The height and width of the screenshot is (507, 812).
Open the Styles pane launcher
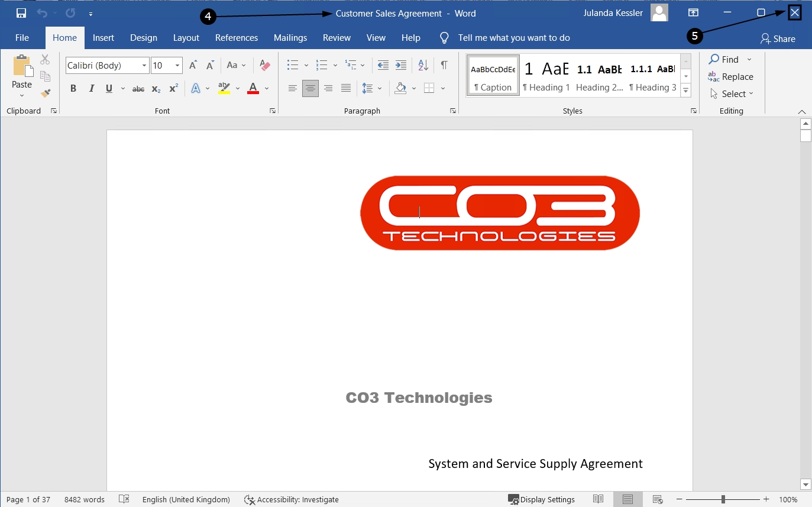693,111
